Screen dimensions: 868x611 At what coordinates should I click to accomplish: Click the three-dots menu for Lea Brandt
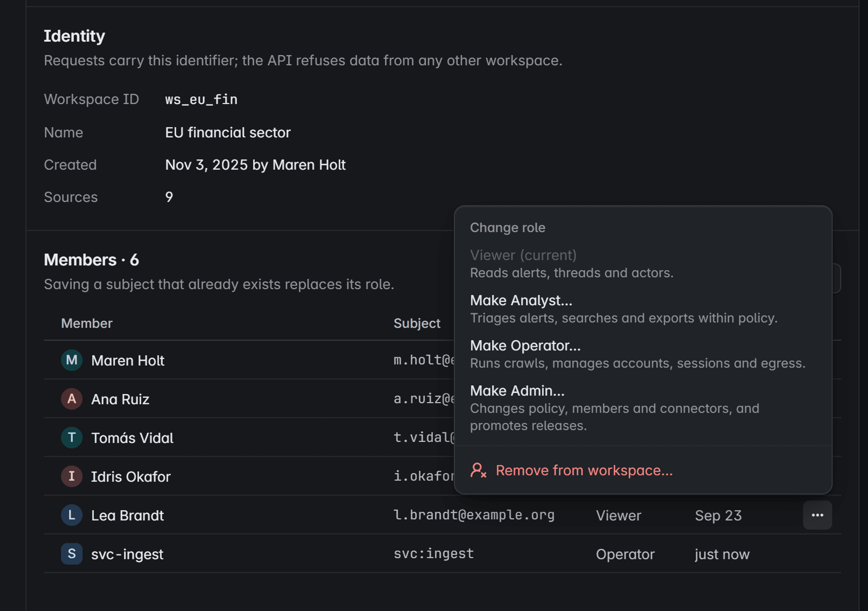click(817, 515)
